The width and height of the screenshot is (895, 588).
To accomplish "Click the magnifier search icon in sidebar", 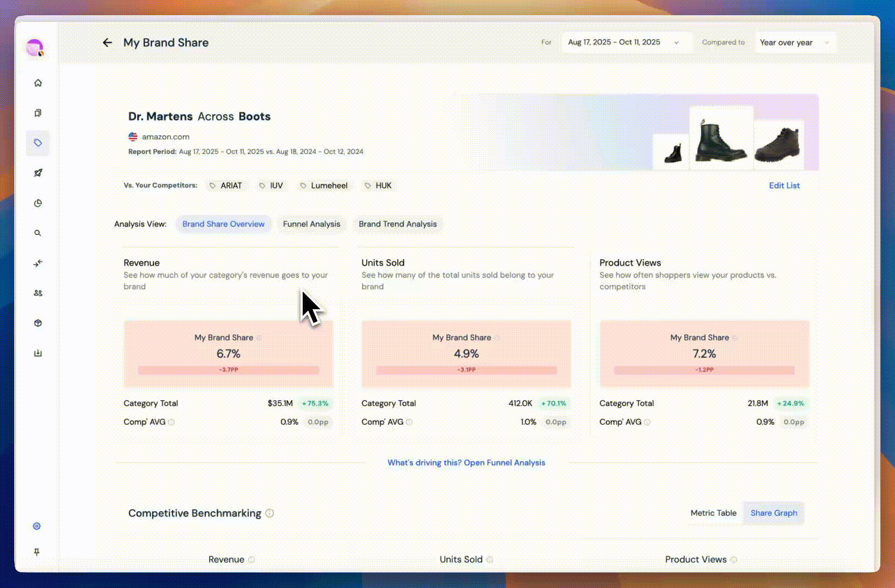I will (38, 233).
